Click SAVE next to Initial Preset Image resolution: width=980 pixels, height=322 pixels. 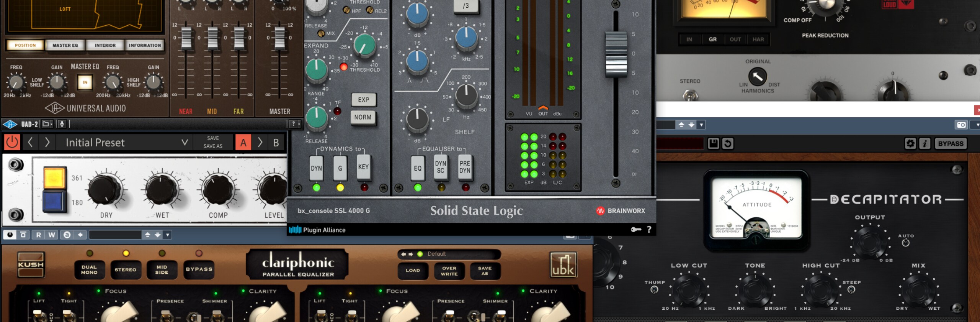point(213,138)
